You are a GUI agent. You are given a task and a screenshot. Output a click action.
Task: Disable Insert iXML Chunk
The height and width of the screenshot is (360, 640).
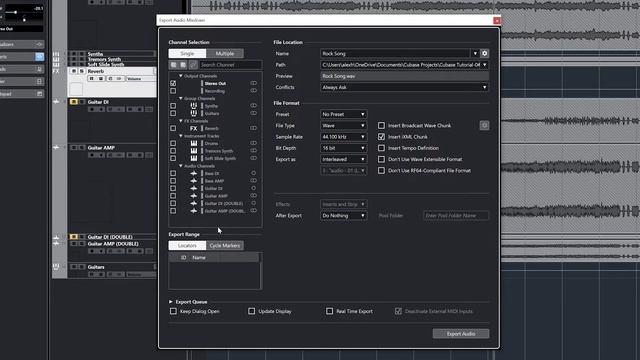pyautogui.click(x=381, y=137)
